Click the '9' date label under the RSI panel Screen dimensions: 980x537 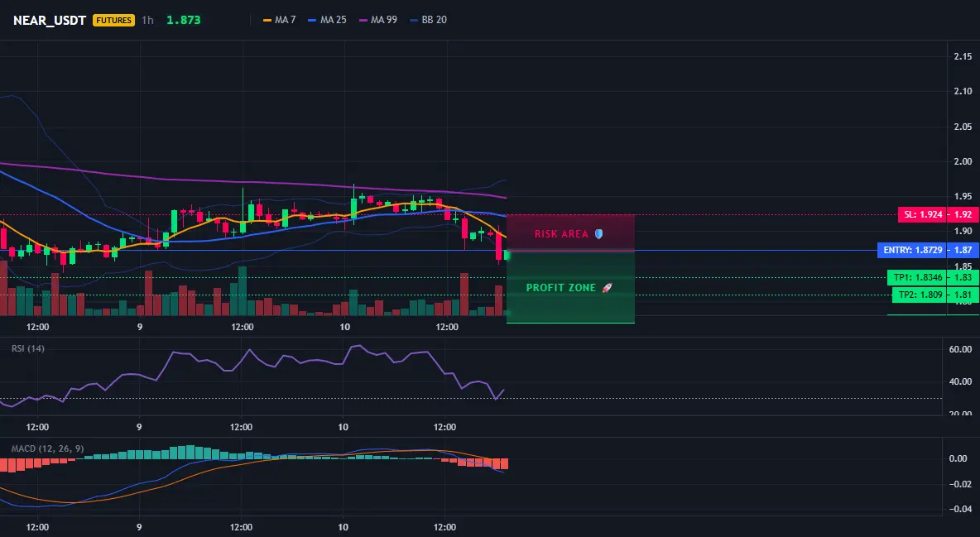click(x=139, y=427)
